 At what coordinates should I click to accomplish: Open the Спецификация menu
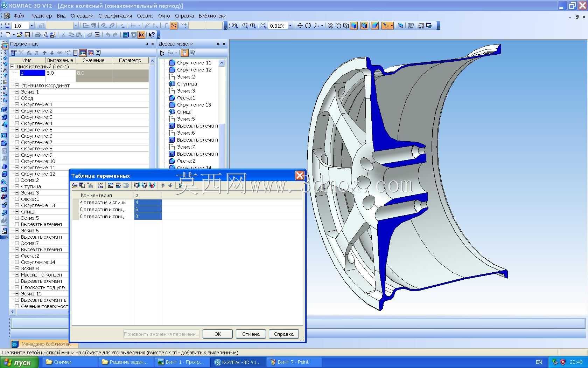tap(115, 16)
